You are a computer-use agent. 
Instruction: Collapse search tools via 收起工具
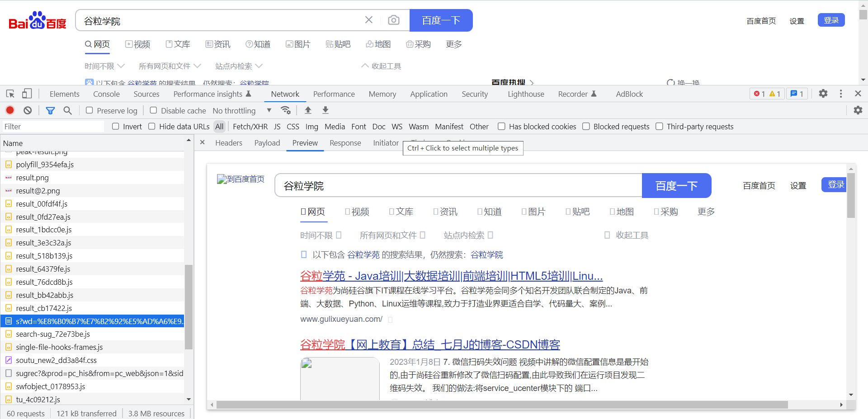coord(381,66)
